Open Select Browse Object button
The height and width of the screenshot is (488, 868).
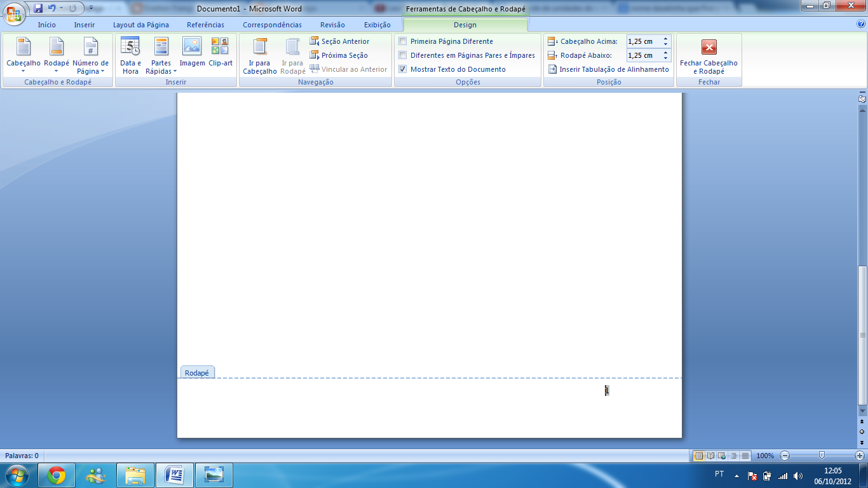(x=862, y=432)
